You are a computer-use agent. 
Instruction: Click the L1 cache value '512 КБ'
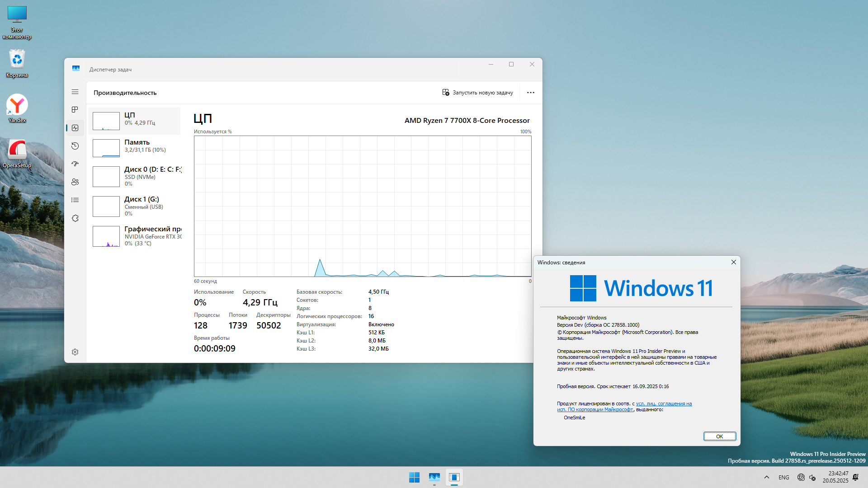point(377,333)
